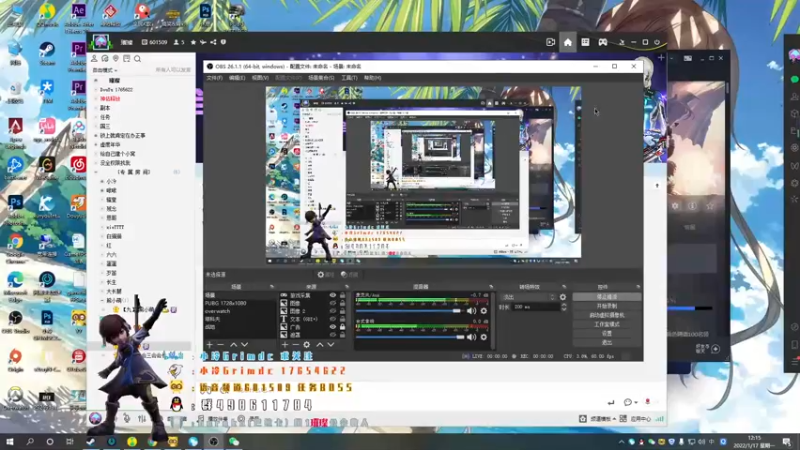Open 频道模板 dropdown in YY bottom bar
This screenshot has height=450, width=800.
pyautogui.click(x=604, y=419)
